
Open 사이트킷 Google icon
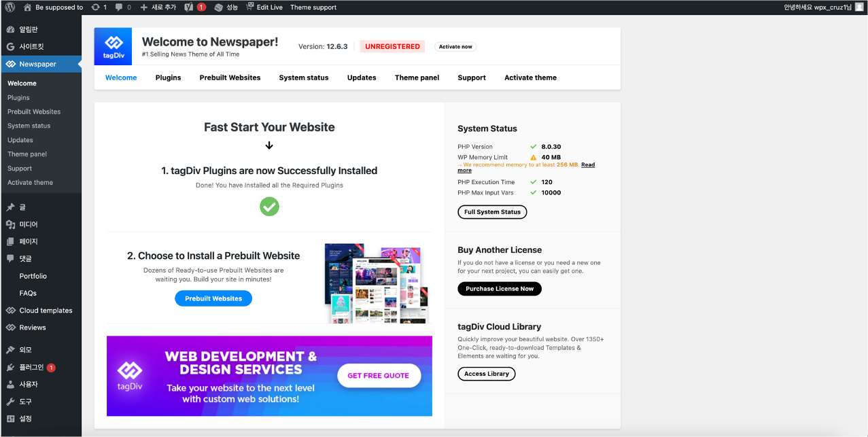(x=10, y=47)
